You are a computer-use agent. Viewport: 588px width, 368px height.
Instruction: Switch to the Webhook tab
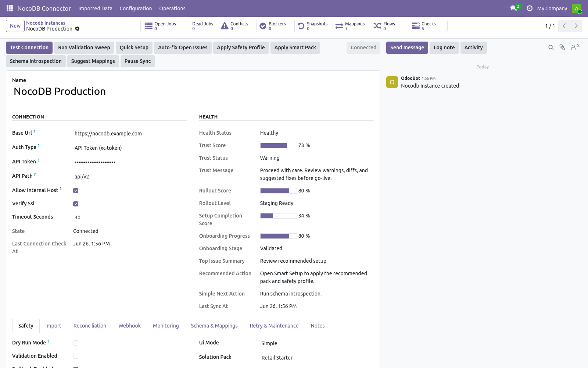coord(129,326)
